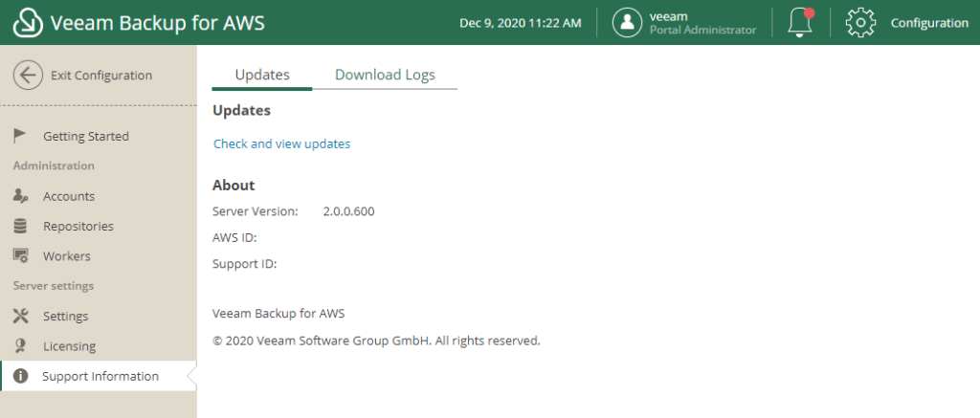Click the back arrow Exit Configuration icon

click(x=28, y=76)
